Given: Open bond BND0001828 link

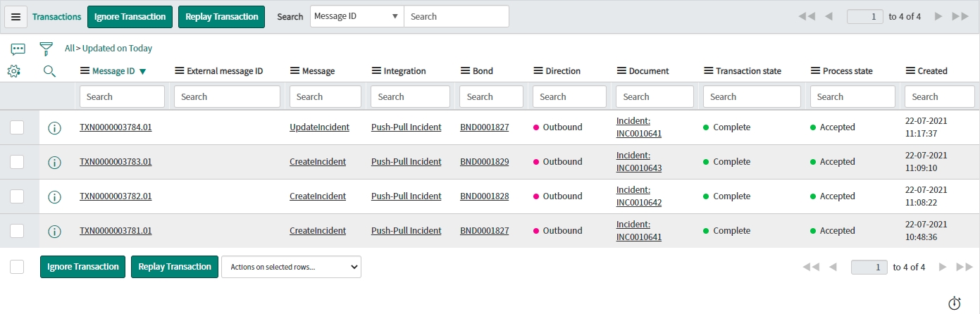Looking at the screenshot, I should point(484,196).
